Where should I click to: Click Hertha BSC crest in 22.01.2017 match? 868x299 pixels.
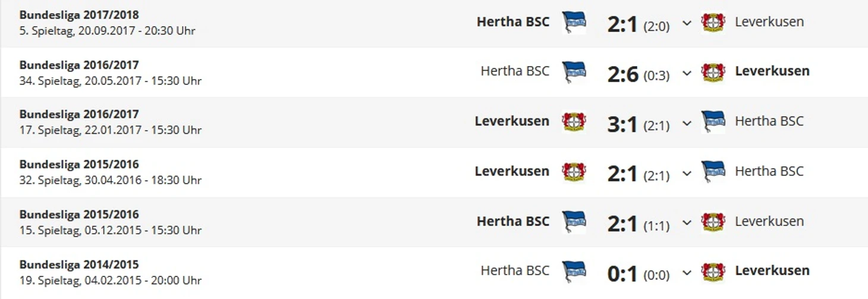click(x=713, y=122)
